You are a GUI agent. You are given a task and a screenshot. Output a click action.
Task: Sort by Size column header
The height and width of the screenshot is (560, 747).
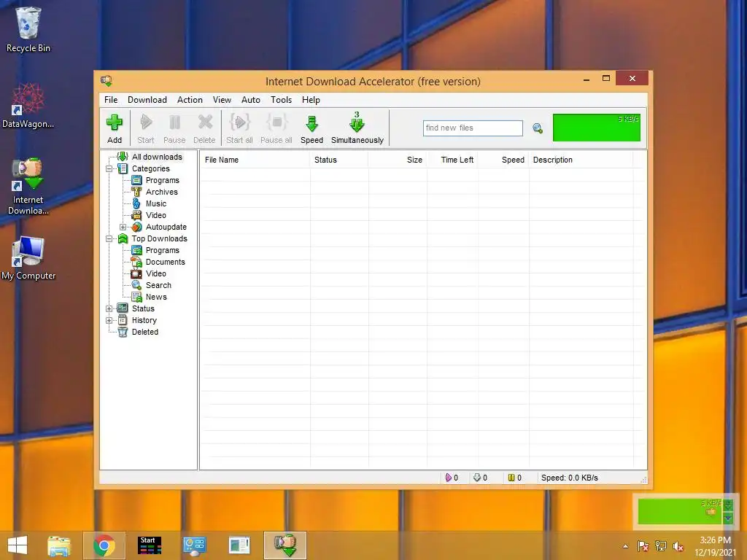point(398,160)
